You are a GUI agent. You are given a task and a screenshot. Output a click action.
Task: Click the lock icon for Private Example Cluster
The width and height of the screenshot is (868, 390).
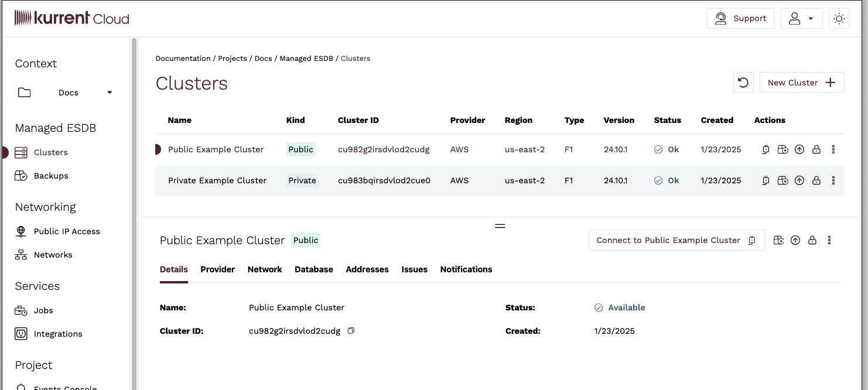click(816, 180)
